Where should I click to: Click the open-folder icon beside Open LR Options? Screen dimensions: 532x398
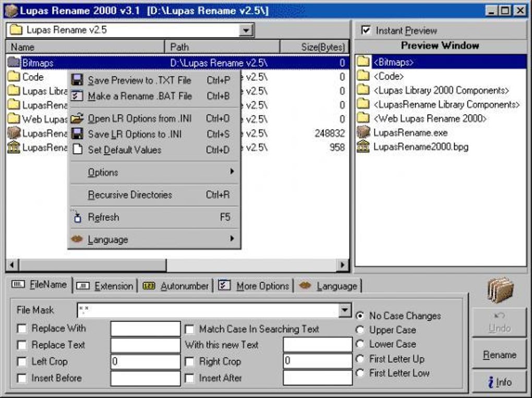pyautogui.click(x=77, y=118)
